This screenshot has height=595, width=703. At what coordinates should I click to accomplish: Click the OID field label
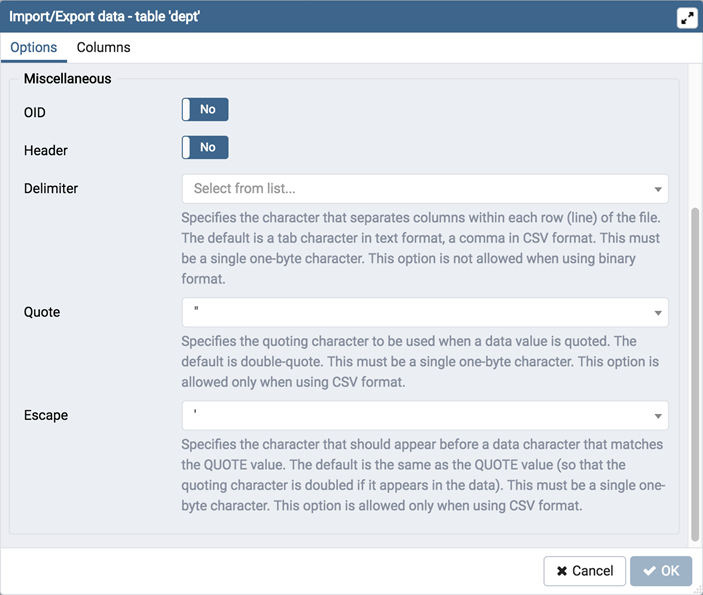click(35, 113)
